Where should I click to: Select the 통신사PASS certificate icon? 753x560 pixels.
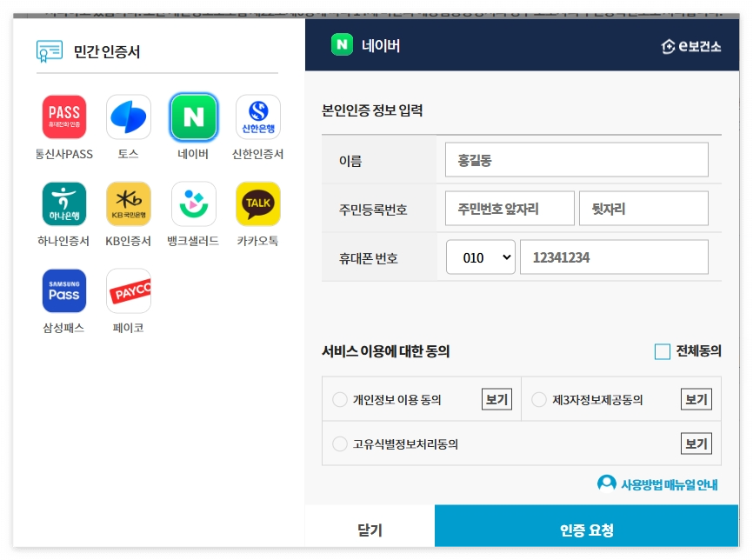[x=63, y=117]
